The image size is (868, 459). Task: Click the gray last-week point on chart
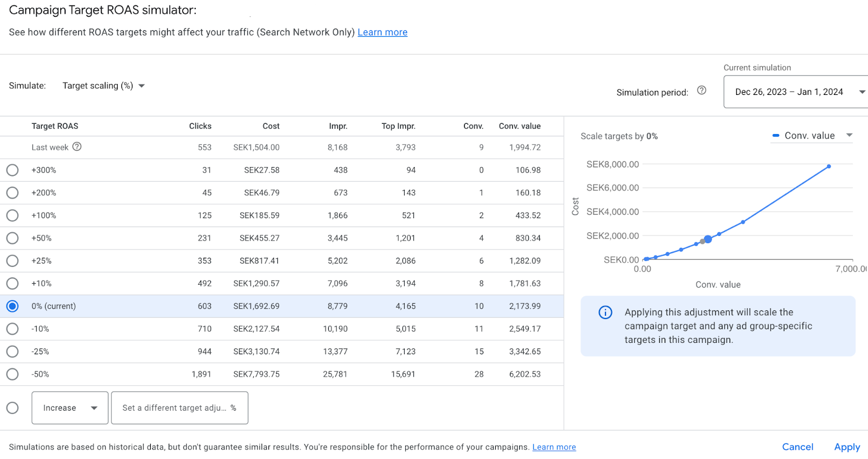[702, 241]
